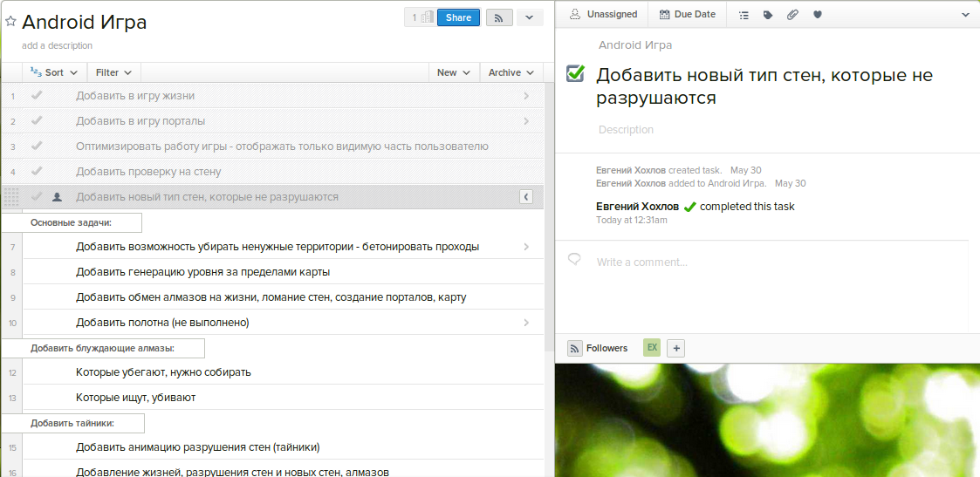
Task: Click the tags icon
Action: coord(768,14)
